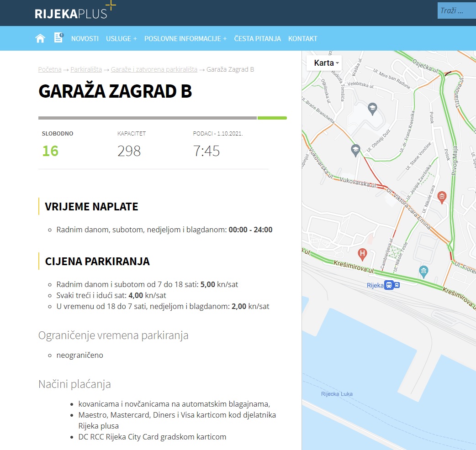Viewport: 476px width, 450px height.
Task: Expand POSLOVNE INFORMACIJE + menu
Action: pos(185,39)
